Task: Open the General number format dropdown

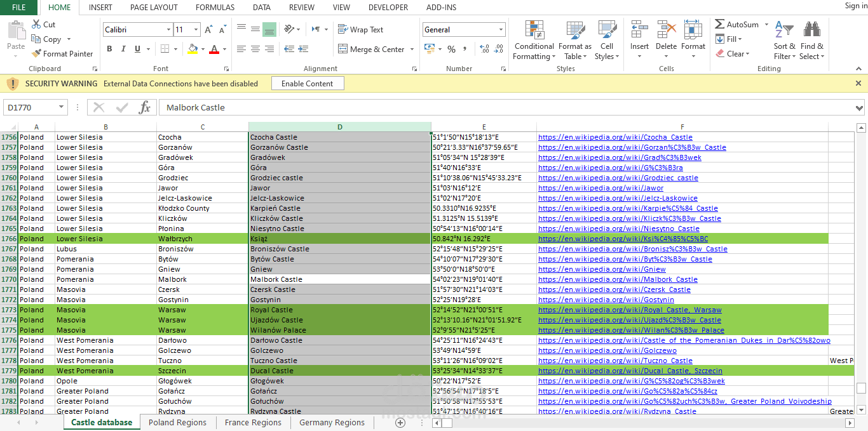Action: [501, 29]
